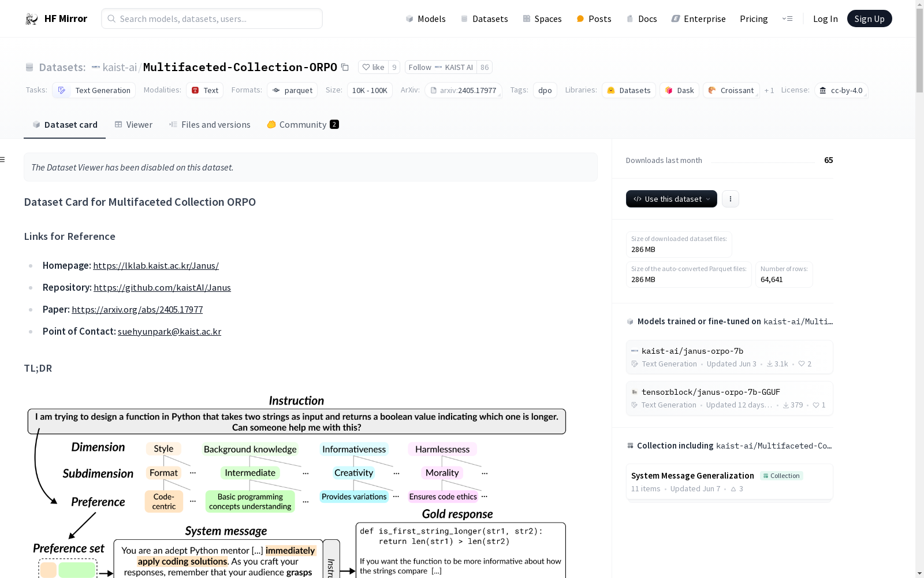Image resolution: width=924 pixels, height=578 pixels.
Task: Select the parquet format tag
Action: (292, 90)
